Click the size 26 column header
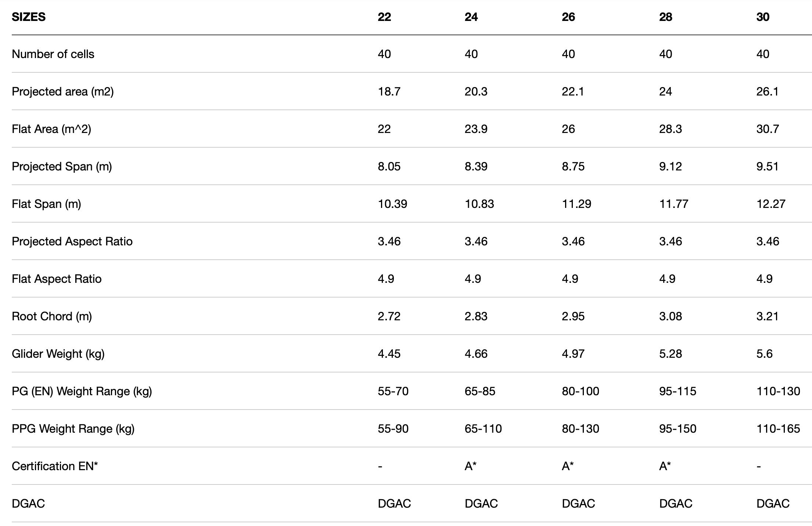The width and height of the screenshot is (812, 526). pos(568,17)
